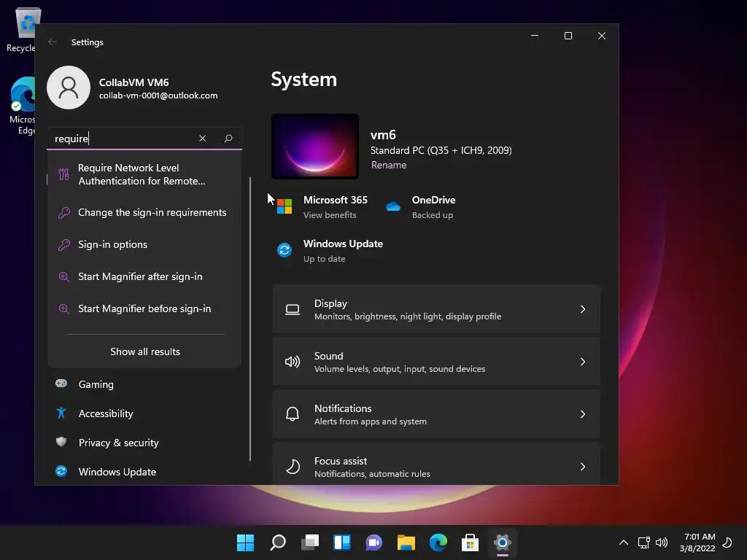Click the Display monitor icon
This screenshot has width=747, height=560.
pos(293,309)
